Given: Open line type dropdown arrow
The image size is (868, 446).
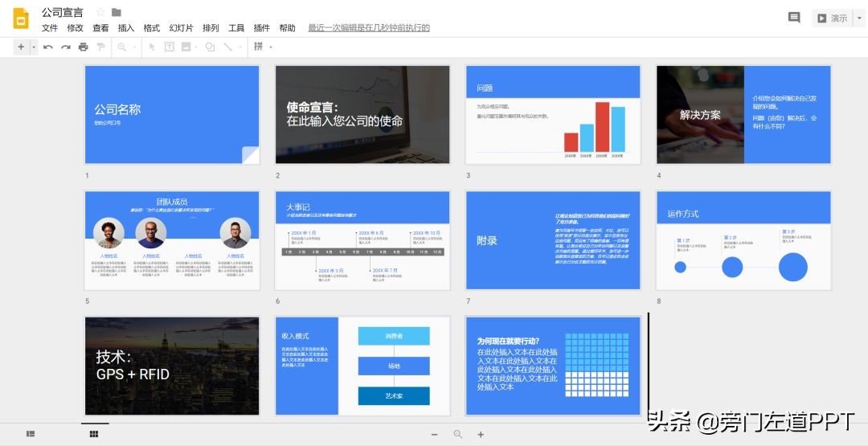Looking at the screenshot, I should pos(240,47).
